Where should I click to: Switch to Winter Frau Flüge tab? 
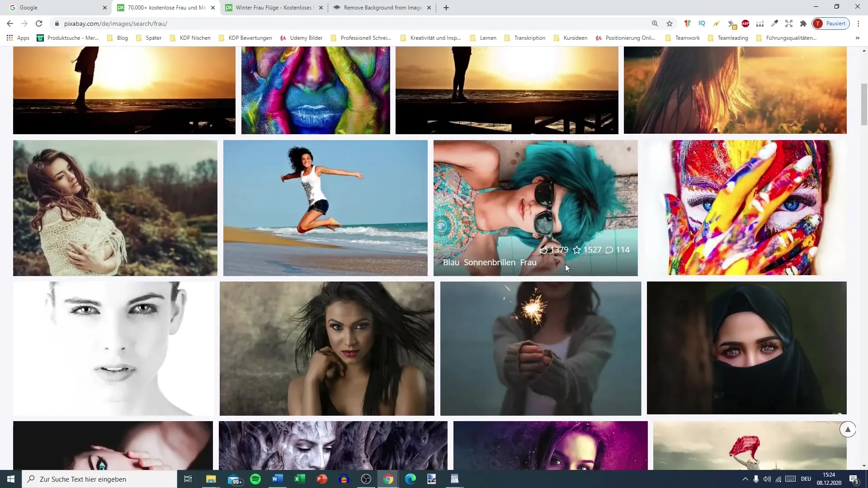pos(274,8)
